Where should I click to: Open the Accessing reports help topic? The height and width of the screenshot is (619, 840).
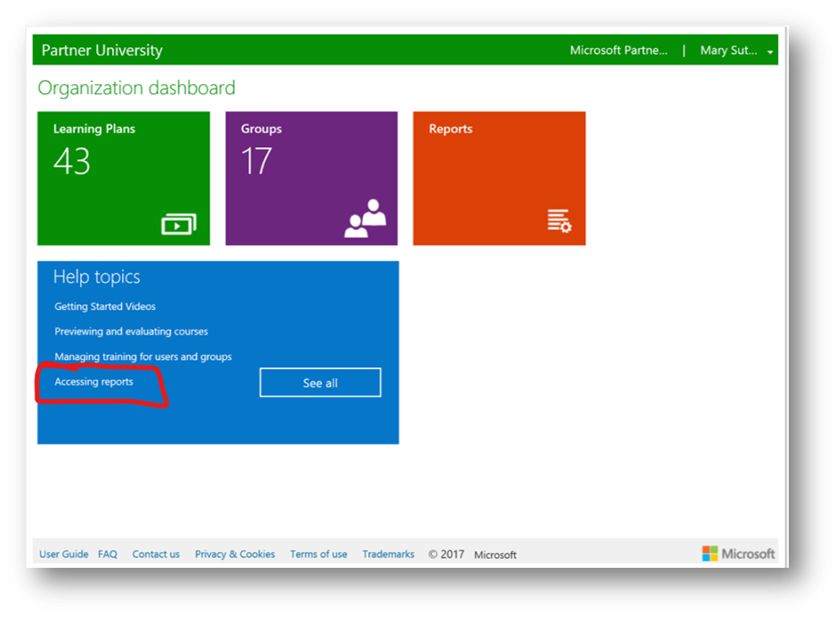94,382
